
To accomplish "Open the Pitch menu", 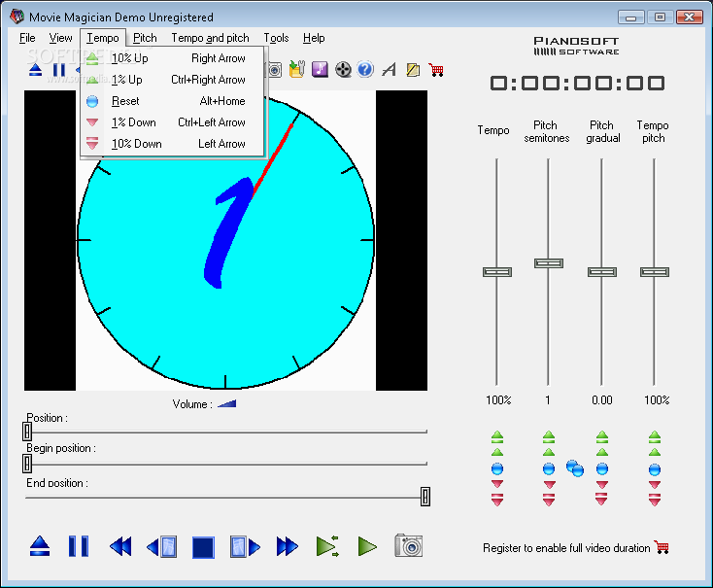I will [145, 38].
